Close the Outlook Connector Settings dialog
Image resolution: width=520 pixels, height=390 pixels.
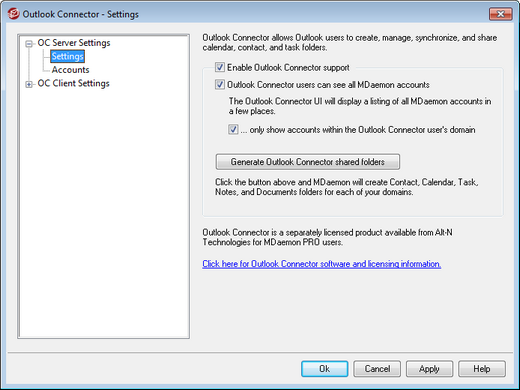click(500, 14)
